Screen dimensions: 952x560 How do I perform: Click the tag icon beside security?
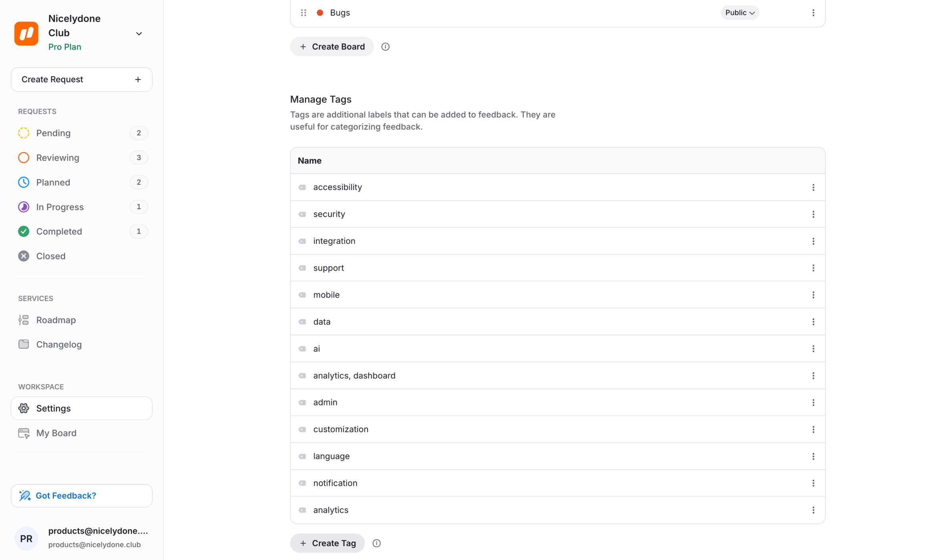coord(302,214)
